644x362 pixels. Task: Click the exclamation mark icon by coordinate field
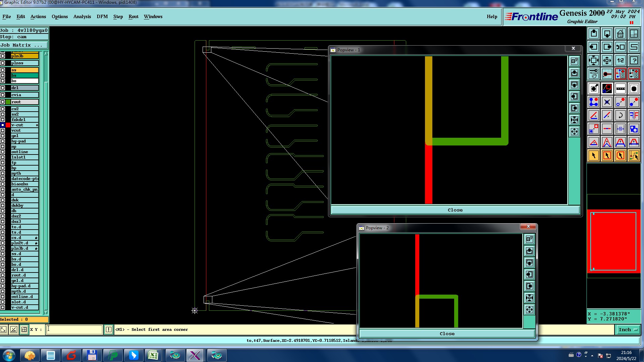click(109, 329)
